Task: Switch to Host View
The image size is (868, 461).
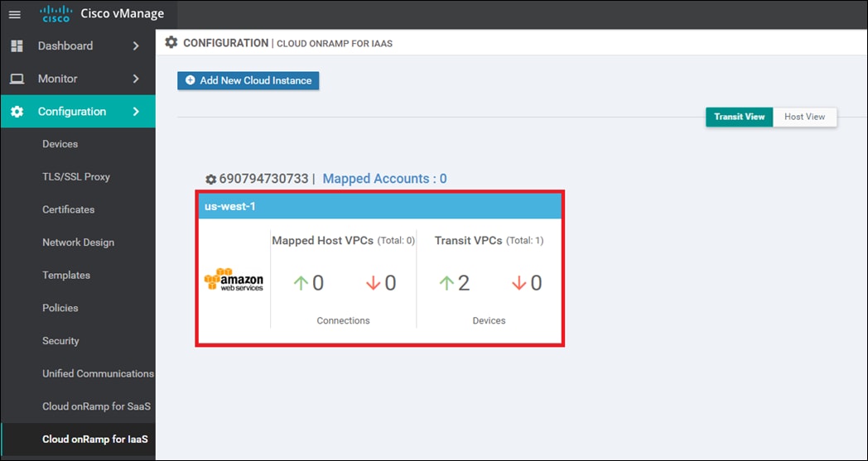Action: click(x=805, y=117)
